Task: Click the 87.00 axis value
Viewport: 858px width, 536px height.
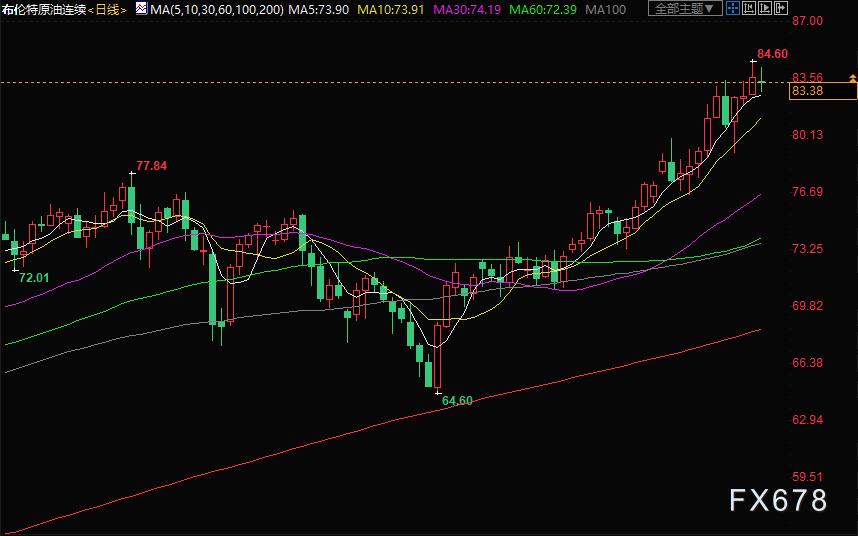Action: (x=808, y=21)
